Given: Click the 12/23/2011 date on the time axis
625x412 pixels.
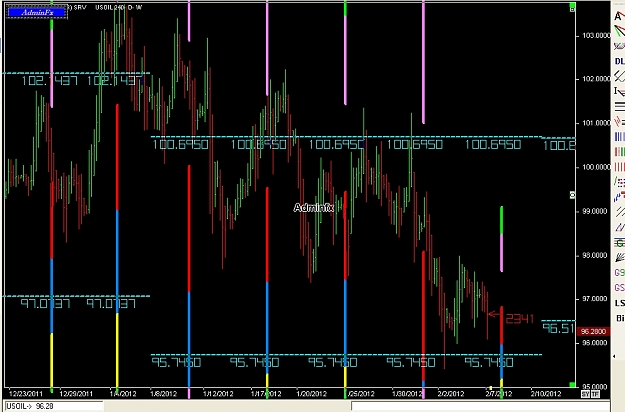Looking at the screenshot, I should (25, 394).
